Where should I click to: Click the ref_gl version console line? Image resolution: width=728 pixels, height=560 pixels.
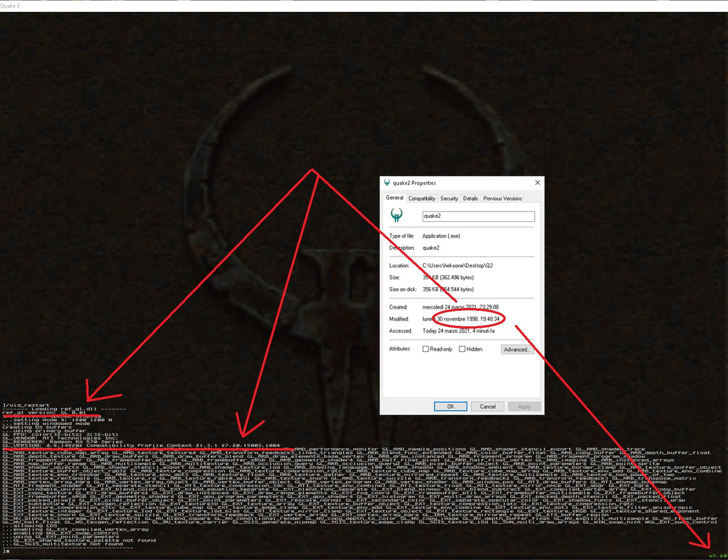click(44, 412)
